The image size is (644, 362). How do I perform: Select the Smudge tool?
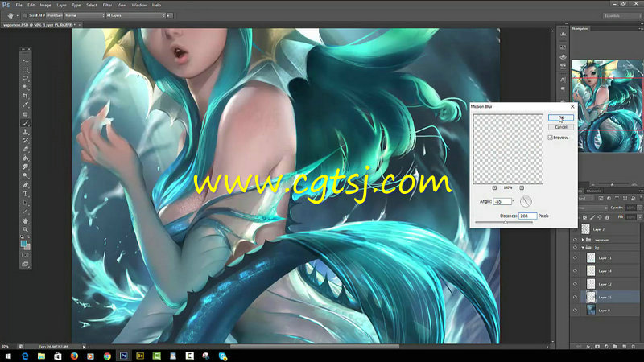tap(25, 167)
